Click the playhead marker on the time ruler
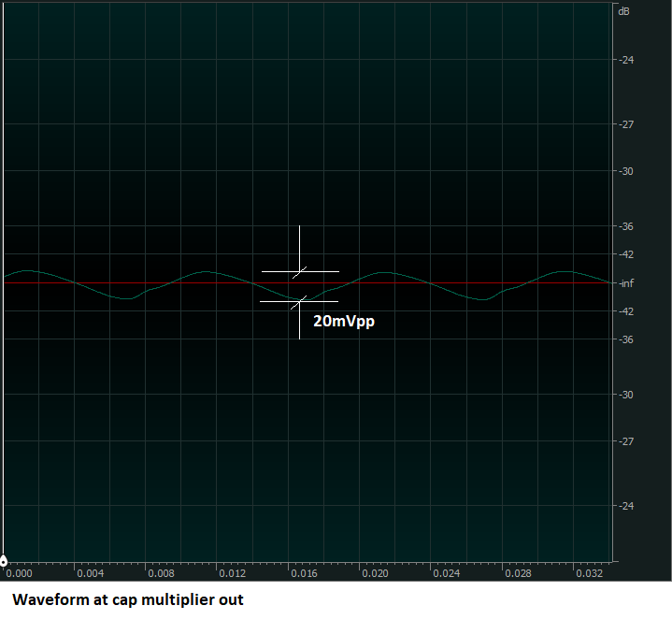672x620 pixels. tap(3, 561)
